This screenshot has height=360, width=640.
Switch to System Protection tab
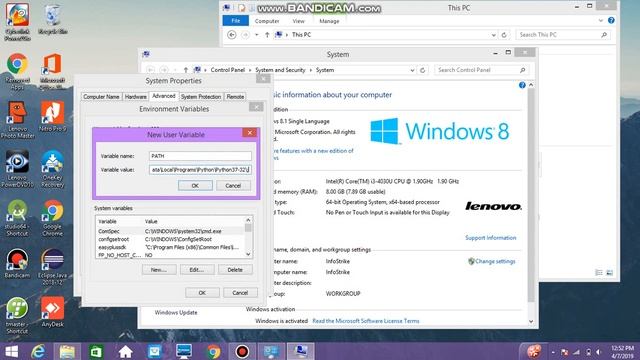(x=201, y=97)
